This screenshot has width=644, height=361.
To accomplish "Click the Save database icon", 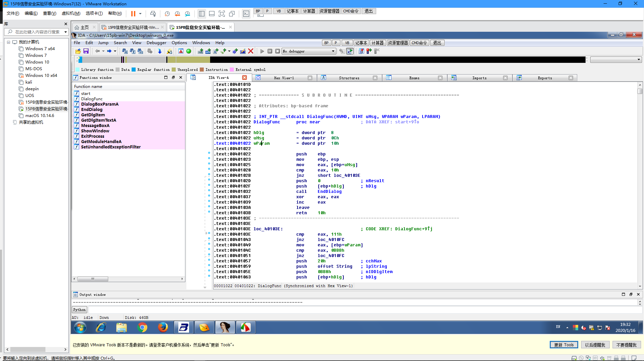I will [x=86, y=51].
